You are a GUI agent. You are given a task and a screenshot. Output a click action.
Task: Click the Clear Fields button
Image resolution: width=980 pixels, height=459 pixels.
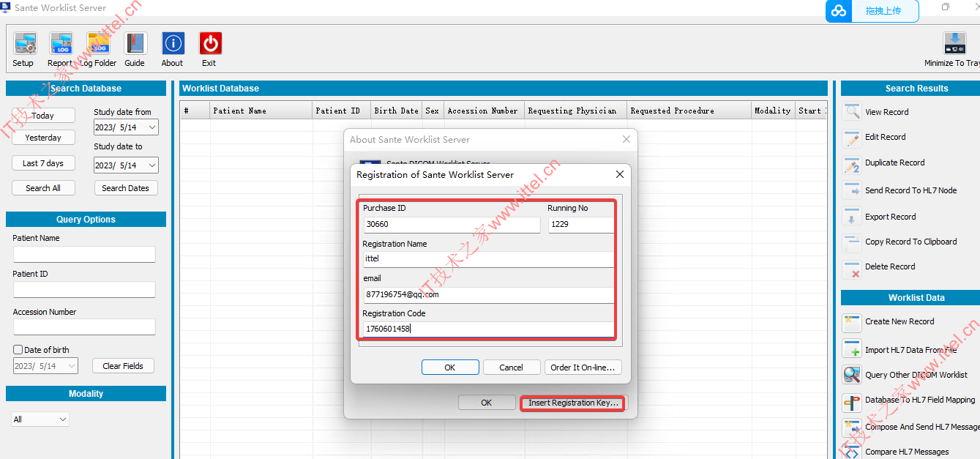(123, 366)
